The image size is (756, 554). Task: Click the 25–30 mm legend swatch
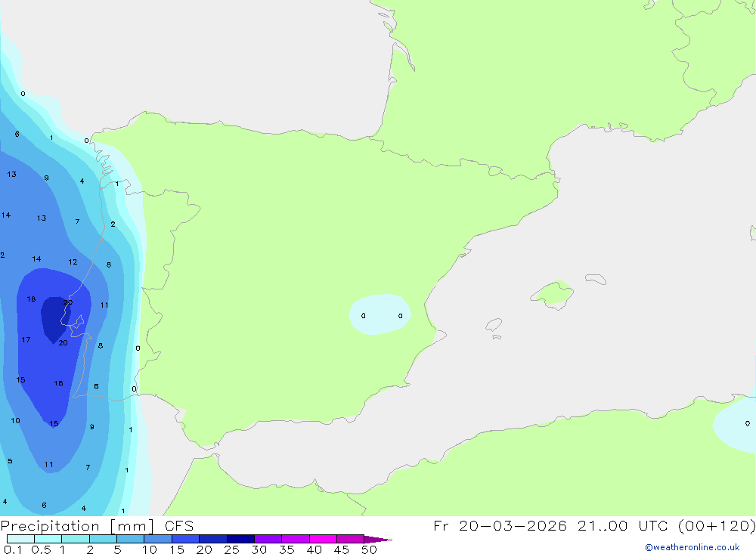240,539
